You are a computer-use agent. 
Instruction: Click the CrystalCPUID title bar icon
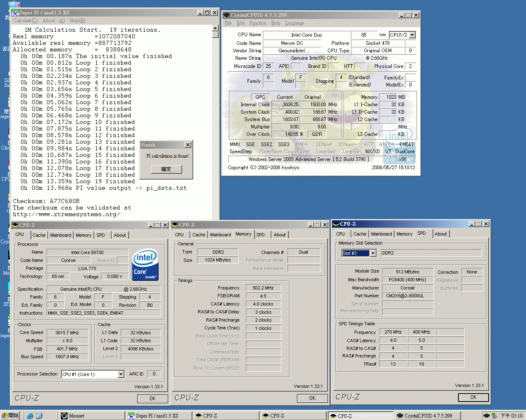point(226,15)
